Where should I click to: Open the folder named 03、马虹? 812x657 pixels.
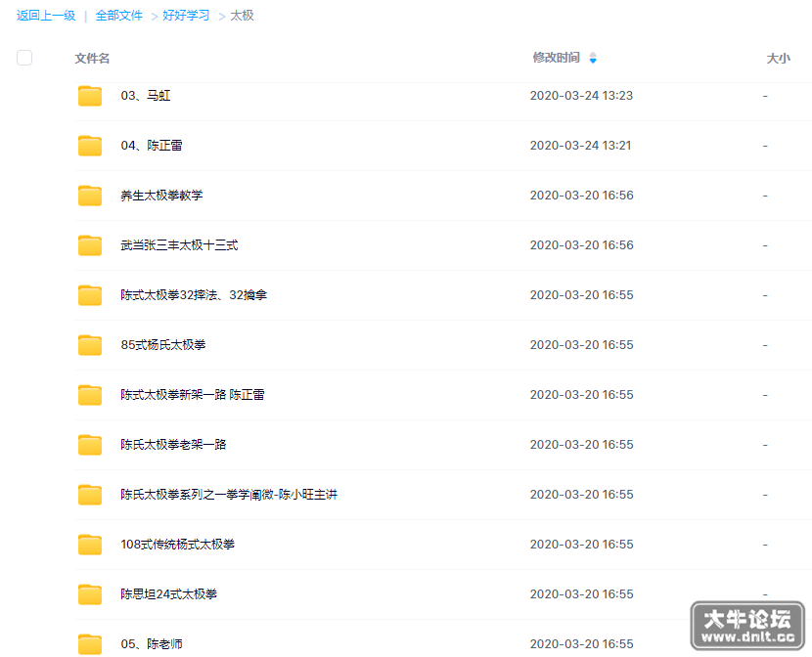click(x=146, y=96)
